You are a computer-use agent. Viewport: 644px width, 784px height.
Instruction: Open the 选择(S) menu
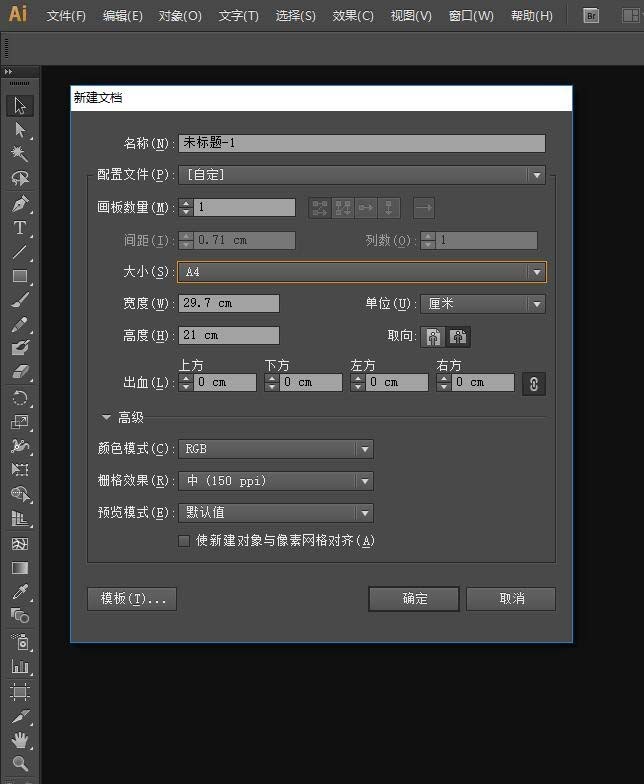[x=296, y=16]
